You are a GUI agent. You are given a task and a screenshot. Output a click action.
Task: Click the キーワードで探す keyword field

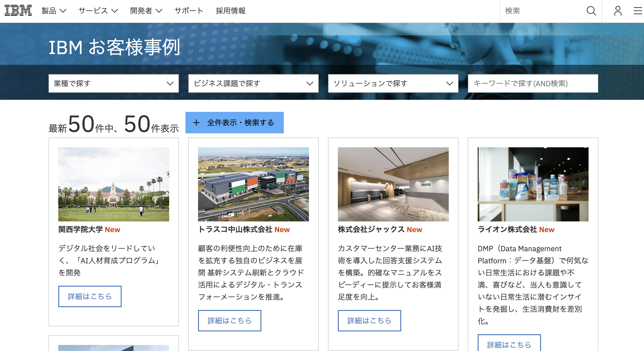(x=533, y=83)
